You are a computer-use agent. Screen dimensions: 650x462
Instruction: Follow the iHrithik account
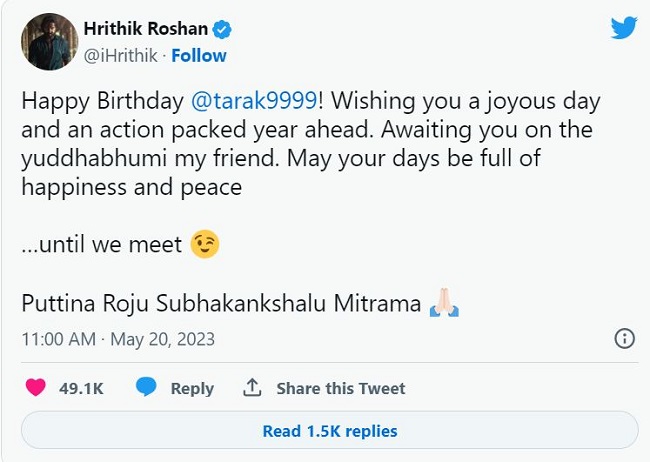199,56
